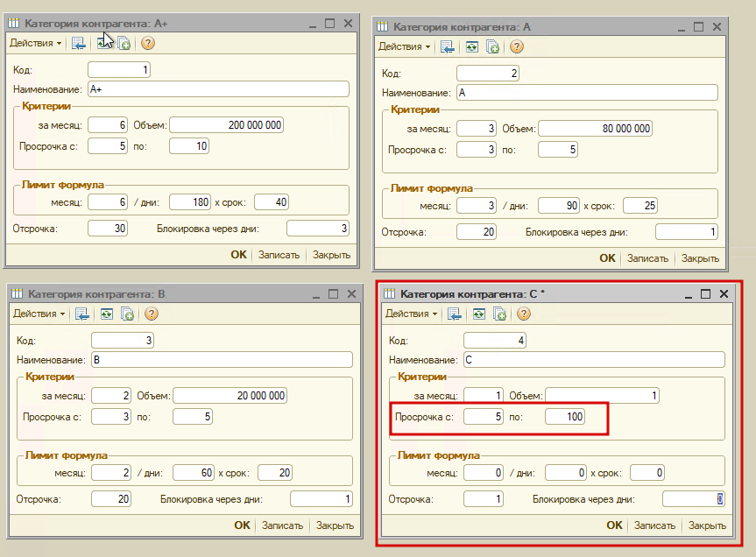Focus Наименование field in the A window
756x557 pixels.
pos(587,93)
